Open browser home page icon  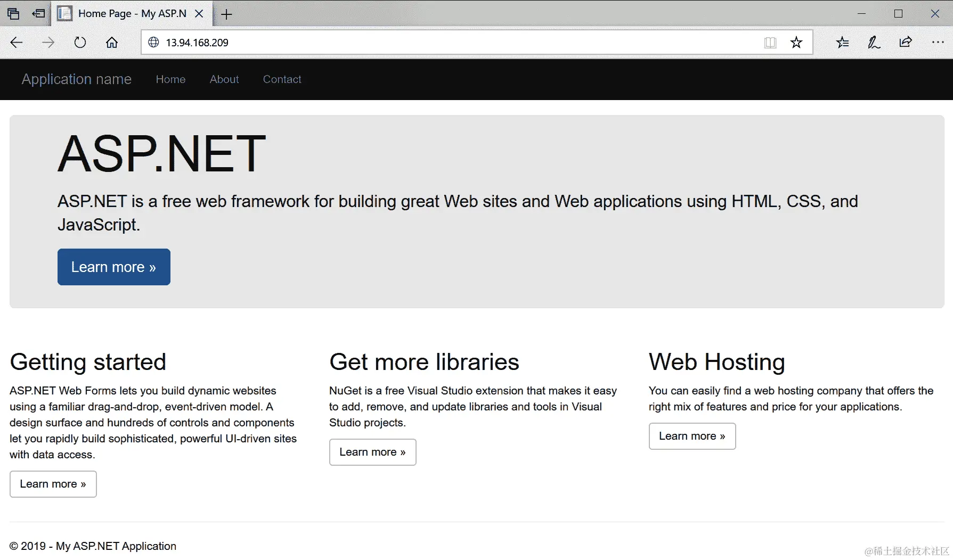[112, 43]
